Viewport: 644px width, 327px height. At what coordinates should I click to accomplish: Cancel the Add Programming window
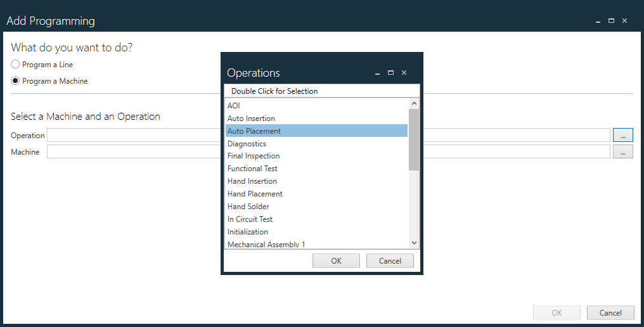[x=610, y=312]
